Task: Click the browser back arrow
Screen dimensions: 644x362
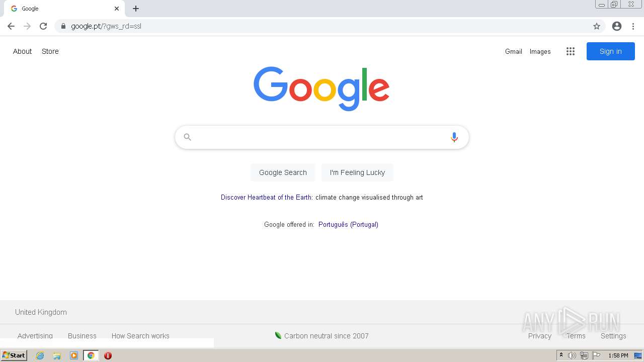Action: coord(11,26)
